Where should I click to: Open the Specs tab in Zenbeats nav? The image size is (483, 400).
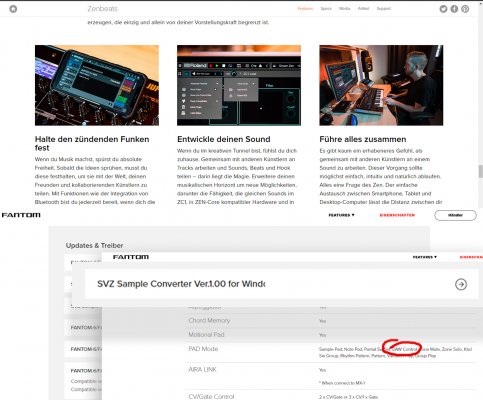pos(326,9)
